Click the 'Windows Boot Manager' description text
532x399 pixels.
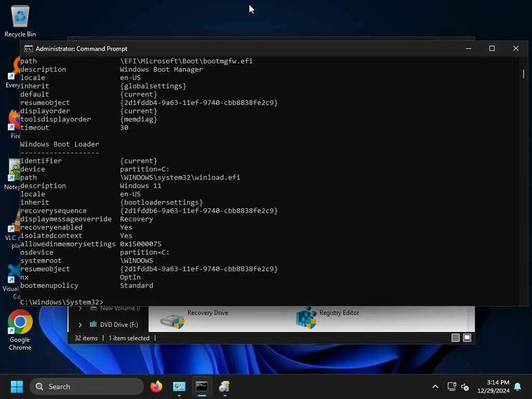[x=161, y=69]
